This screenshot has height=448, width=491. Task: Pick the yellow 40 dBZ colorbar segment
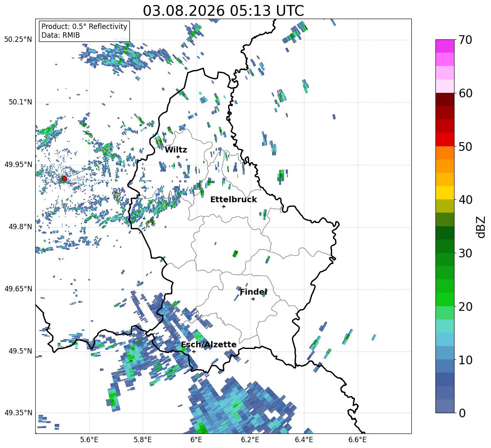click(445, 193)
